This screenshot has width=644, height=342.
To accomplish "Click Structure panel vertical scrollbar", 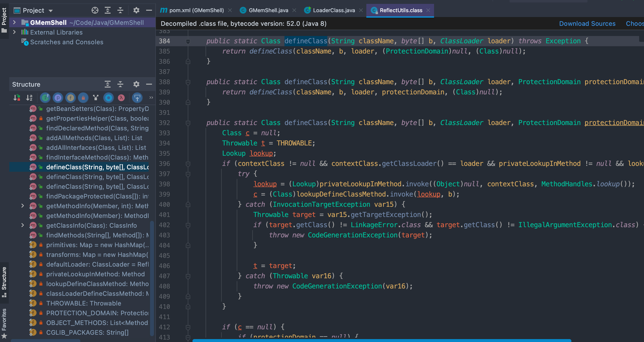I will (152, 278).
